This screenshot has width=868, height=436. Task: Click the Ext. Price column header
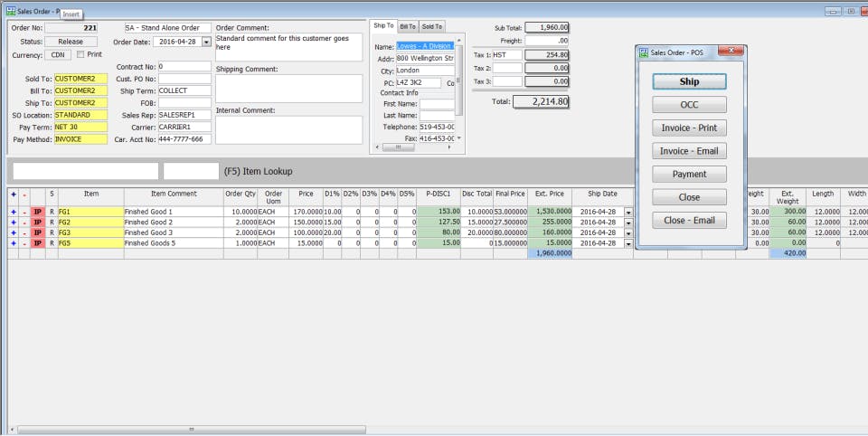[x=550, y=196]
